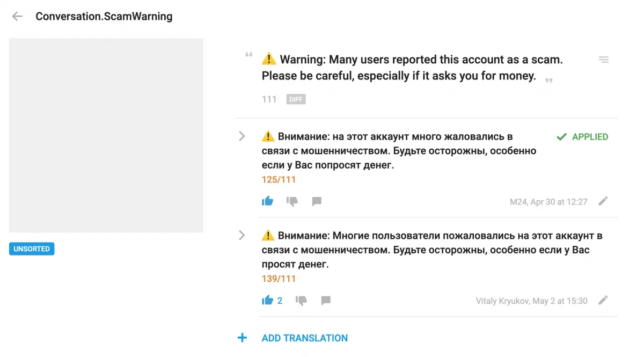Select the UNSORTED tag label
Screen dimensions: 644x357
[32, 249]
